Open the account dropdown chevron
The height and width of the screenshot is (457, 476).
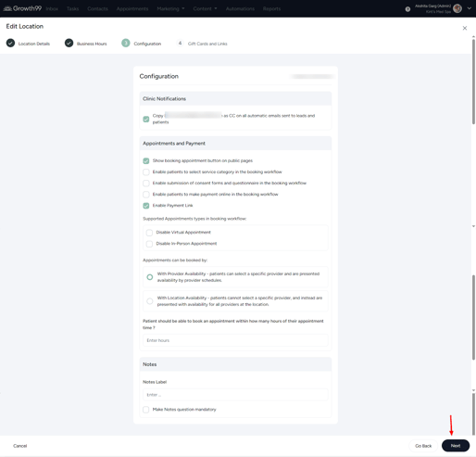[x=470, y=8]
